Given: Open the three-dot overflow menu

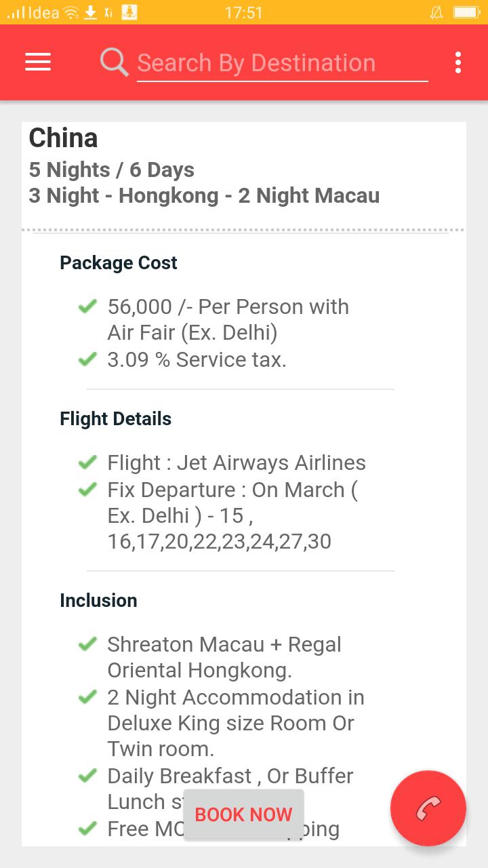Looking at the screenshot, I should click(458, 62).
